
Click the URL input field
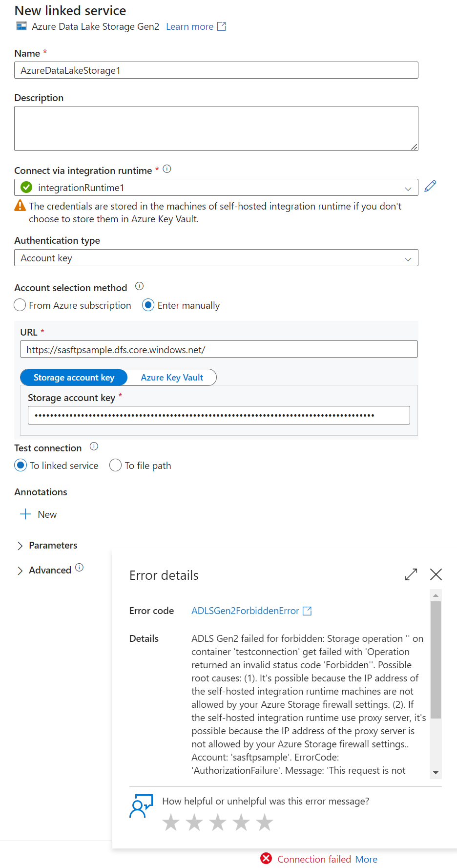219,350
